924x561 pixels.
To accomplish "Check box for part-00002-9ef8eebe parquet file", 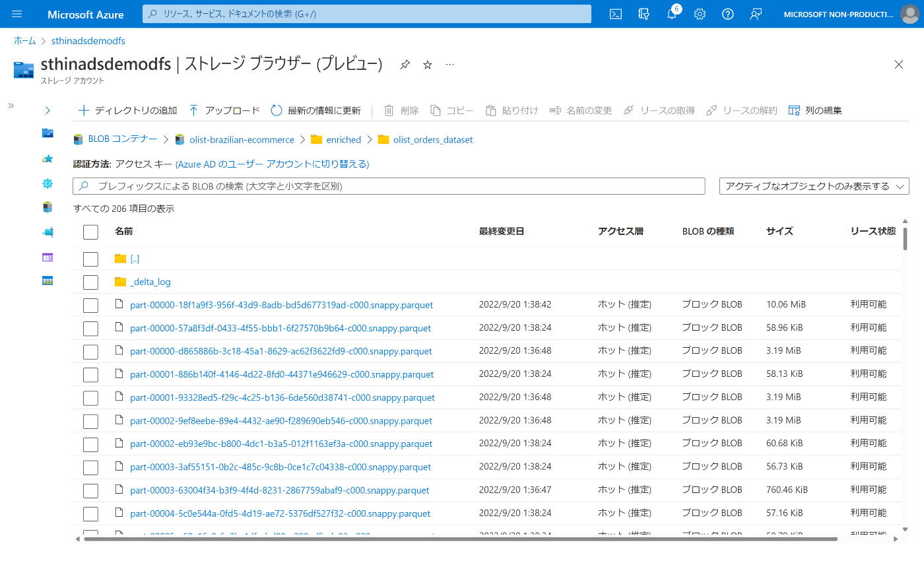I will tap(90, 421).
